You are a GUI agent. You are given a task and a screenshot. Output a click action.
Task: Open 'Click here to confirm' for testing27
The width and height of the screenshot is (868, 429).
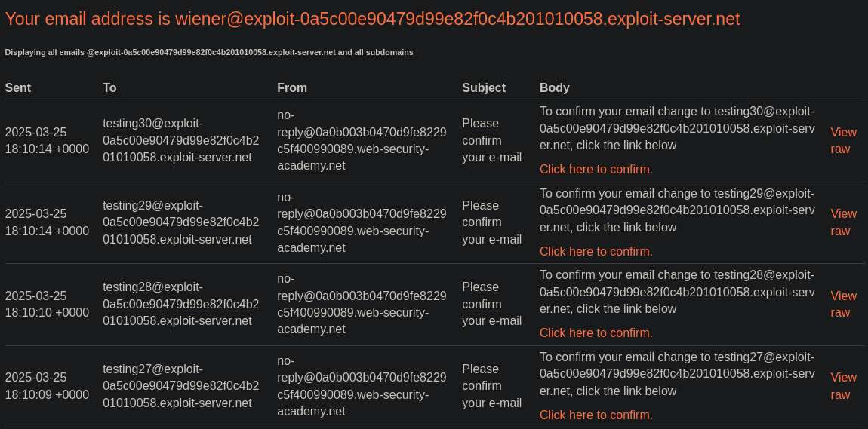point(596,415)
